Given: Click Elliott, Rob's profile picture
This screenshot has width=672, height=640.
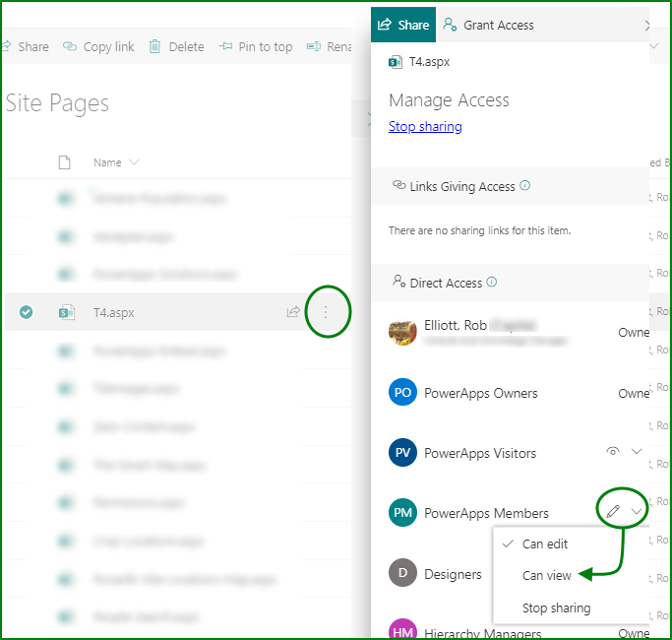Looking at the screenshot, I should tap(402, 333).
